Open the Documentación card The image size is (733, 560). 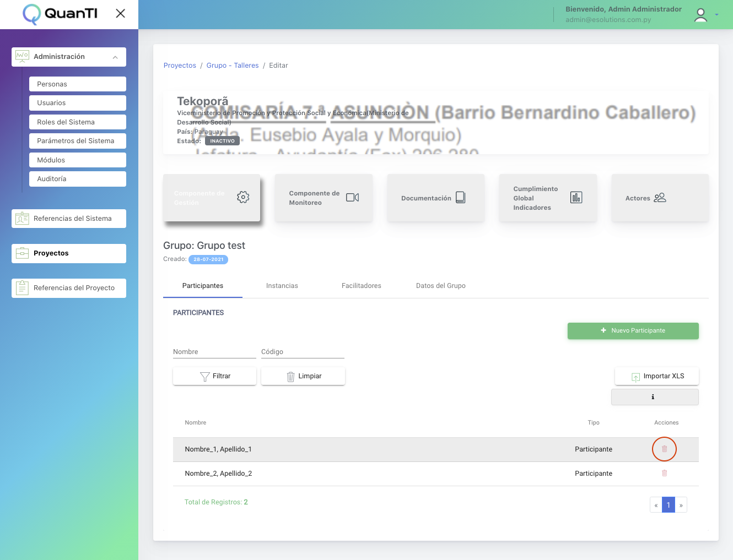pyautogui.click(x=436, y=198)
